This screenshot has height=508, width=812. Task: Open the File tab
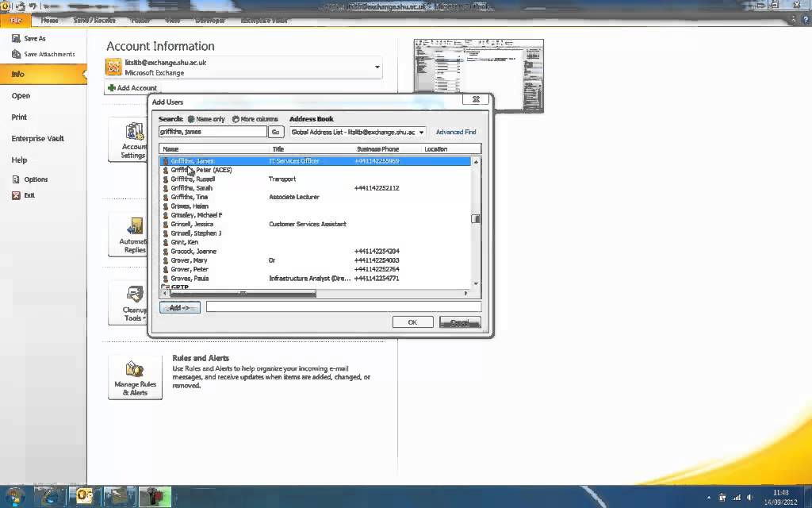click(x=16, y=20)
